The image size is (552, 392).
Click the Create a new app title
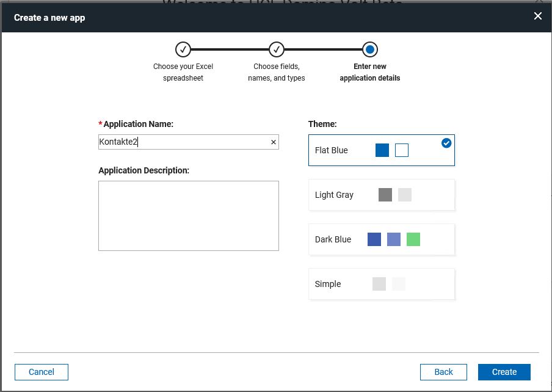[x=49, y=18]
